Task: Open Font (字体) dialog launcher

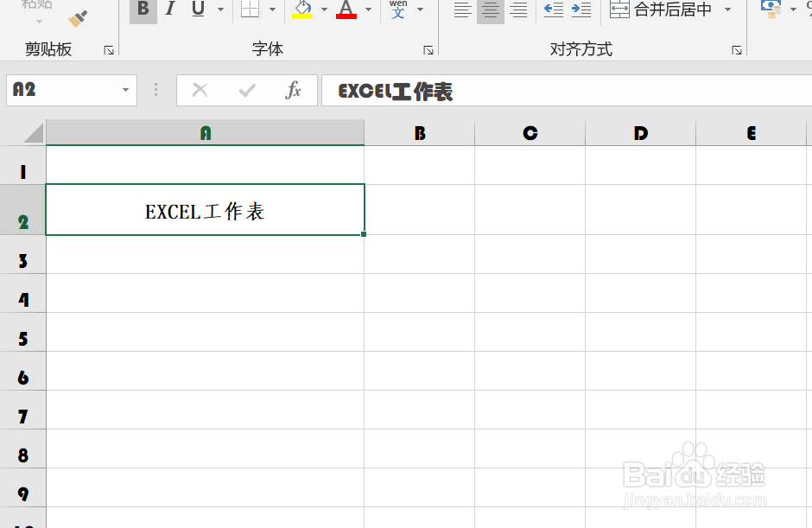Action: pyautogui.click(x=428, y=50)
